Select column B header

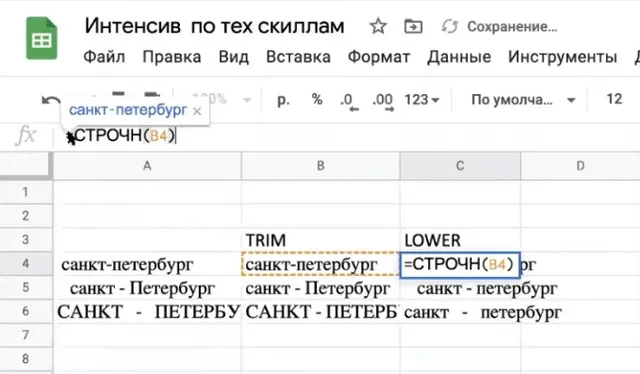(321, 166)
